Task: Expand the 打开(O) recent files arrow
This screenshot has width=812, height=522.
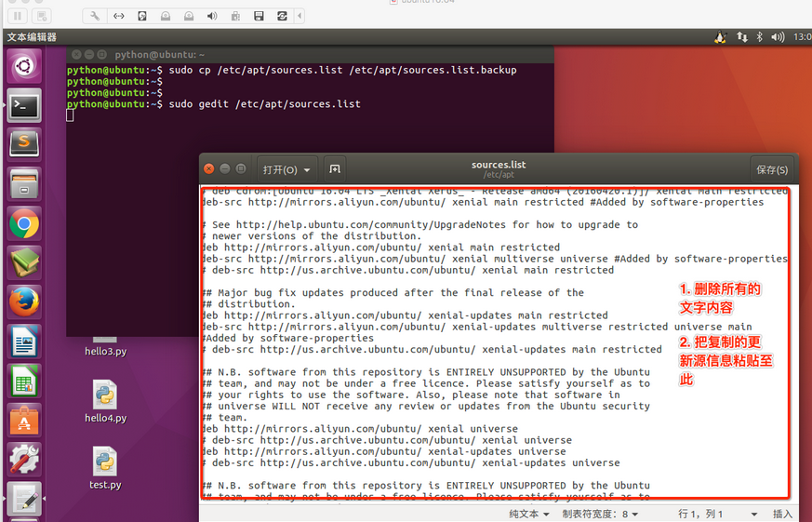Action: 307,170
